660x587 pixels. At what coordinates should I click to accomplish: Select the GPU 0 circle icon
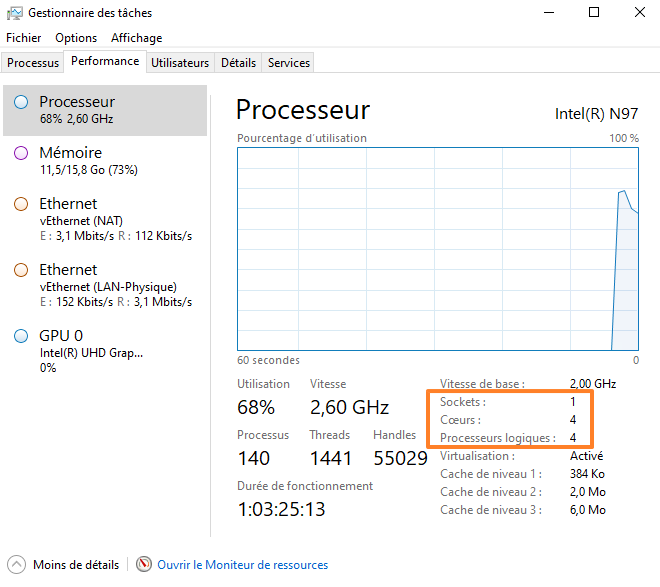(x=21, y=336)
